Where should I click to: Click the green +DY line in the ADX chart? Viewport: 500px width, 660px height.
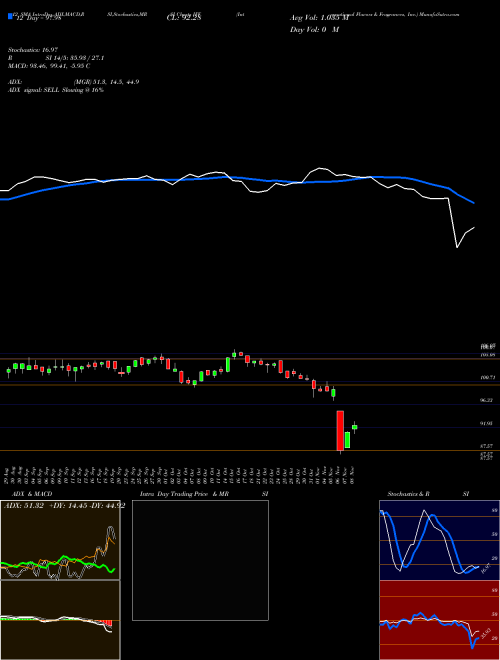pos(63,558)
